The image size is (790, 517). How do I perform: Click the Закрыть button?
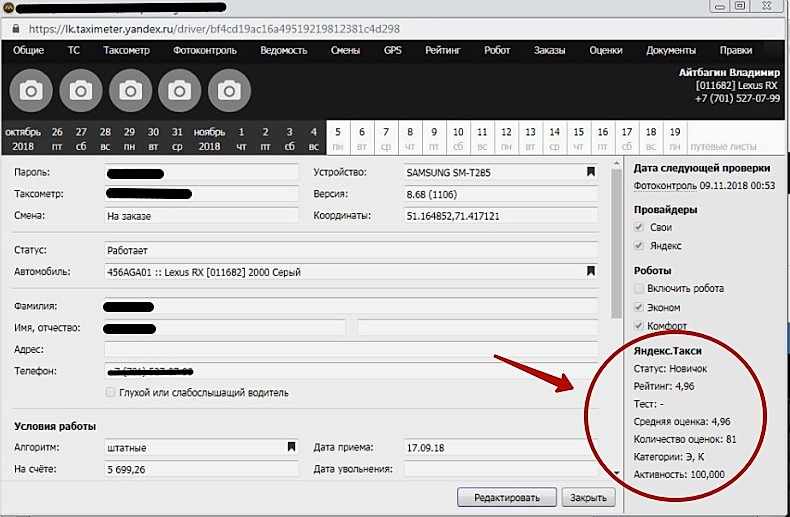point(588,497)
